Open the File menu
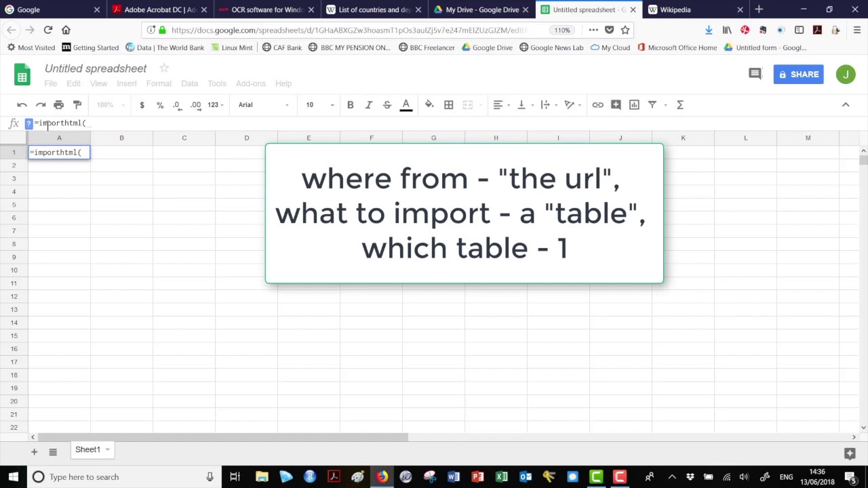Screen dimensions: 868x488 pos(51,83)
